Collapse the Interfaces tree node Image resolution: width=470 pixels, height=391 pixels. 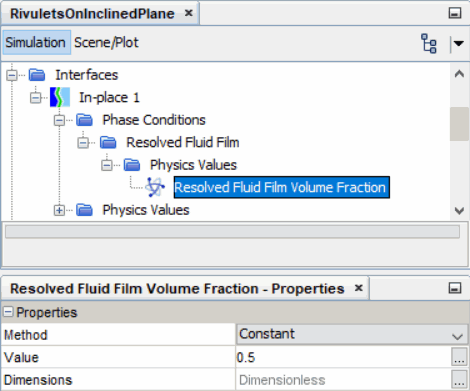click(12, 75)
